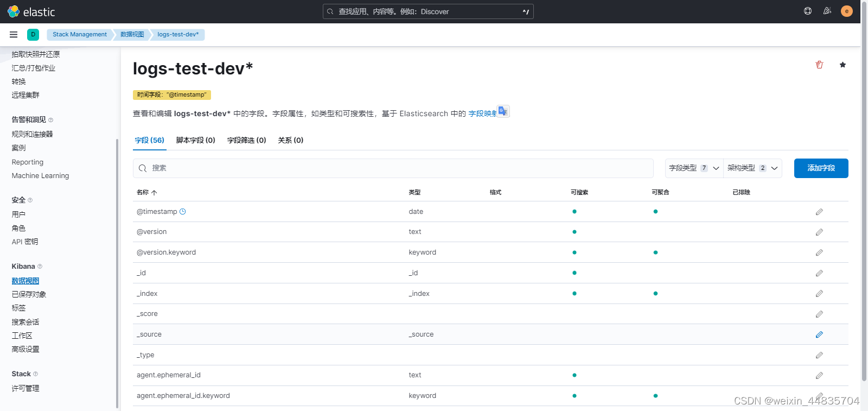868x411 pixels.
Task: Go to 数据视图 breadcrumb
Action: 132,34
